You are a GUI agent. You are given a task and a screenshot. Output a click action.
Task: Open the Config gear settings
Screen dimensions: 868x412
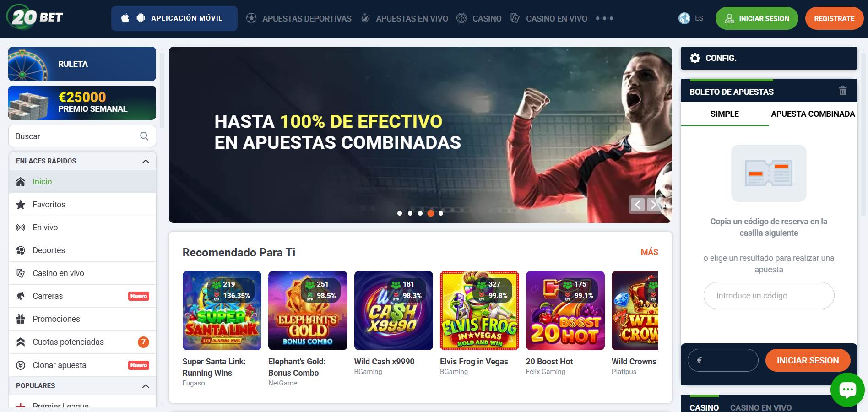click(x=695, y=58)
